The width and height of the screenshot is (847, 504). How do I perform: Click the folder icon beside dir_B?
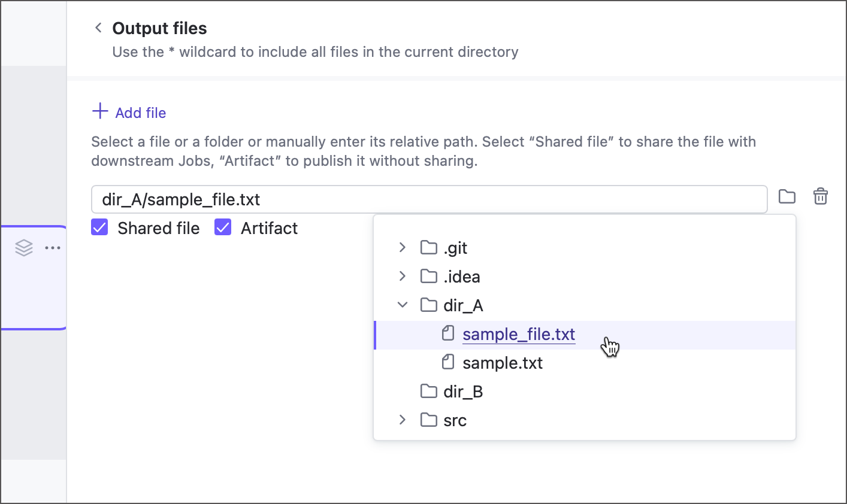(429, 391)
